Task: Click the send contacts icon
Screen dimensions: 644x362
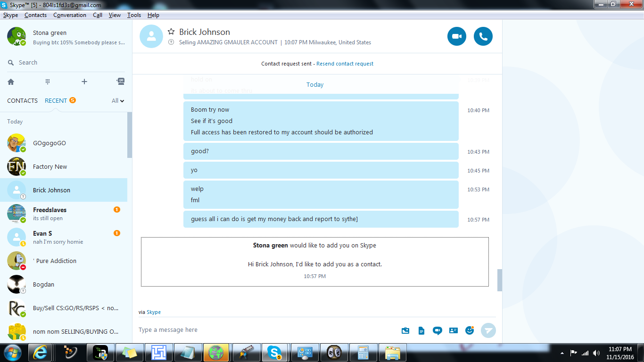Action: tap(454, 330)
